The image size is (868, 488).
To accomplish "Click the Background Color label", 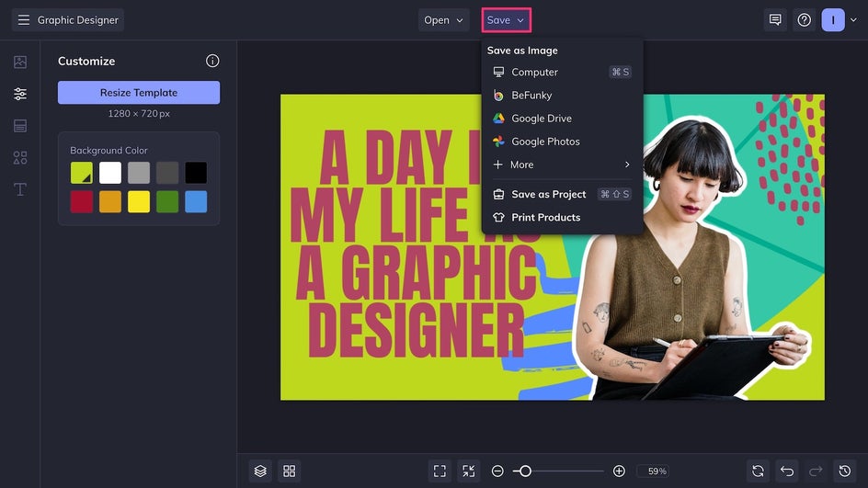I will (108, 150).
